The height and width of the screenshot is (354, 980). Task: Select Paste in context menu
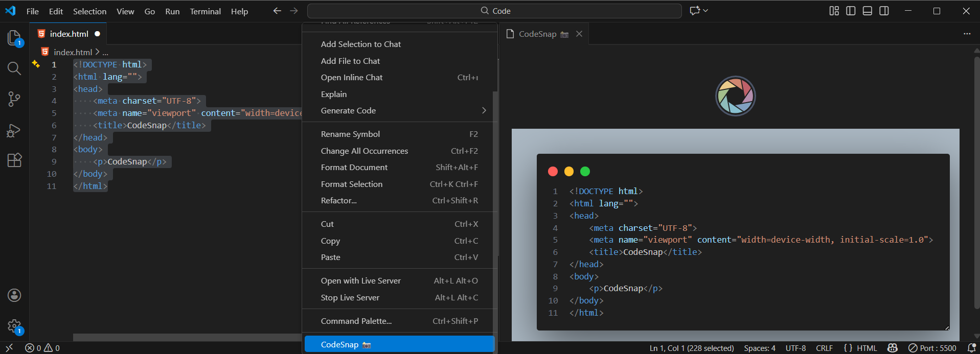(x=399, y=257)
